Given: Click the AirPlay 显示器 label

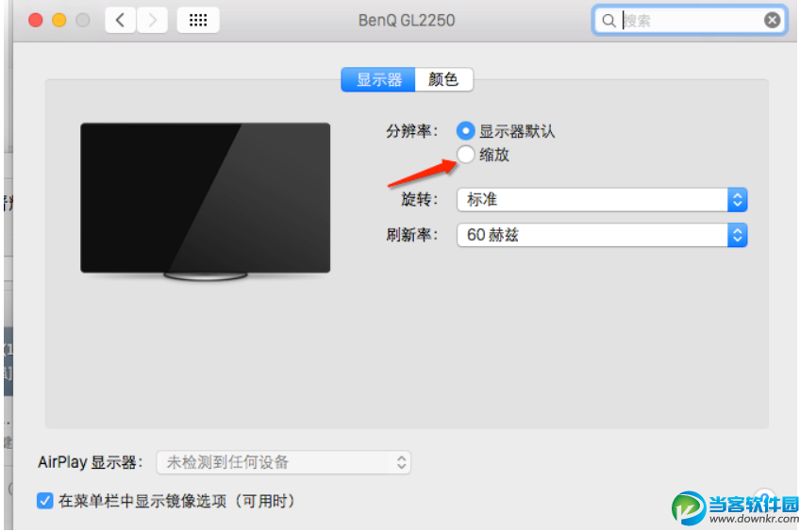Looking at the screenshot, I should click(x=91, y=462).
